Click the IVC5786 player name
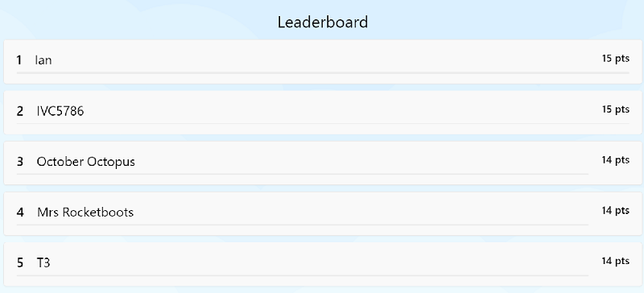The height and width of the screenshot is (293, 644). point(60,111)
